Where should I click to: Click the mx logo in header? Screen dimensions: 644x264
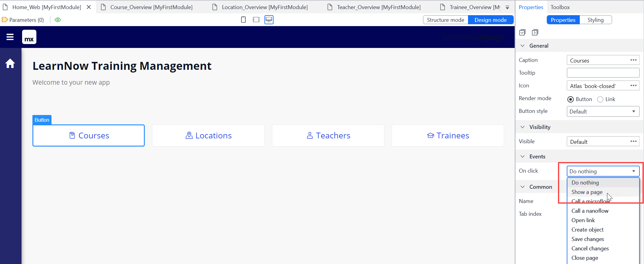29,37
